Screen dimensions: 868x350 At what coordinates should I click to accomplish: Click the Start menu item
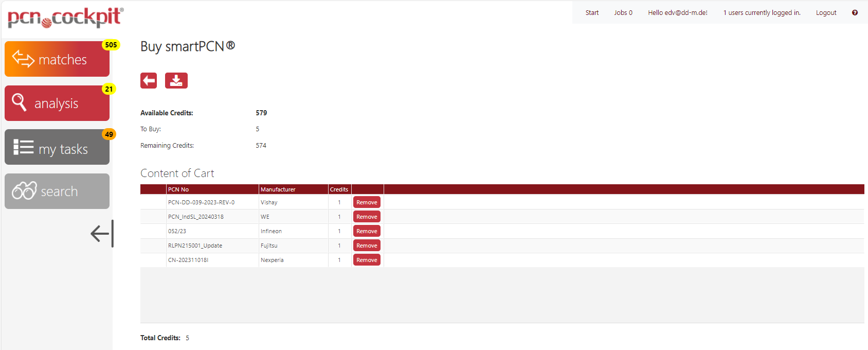point(592,13)
